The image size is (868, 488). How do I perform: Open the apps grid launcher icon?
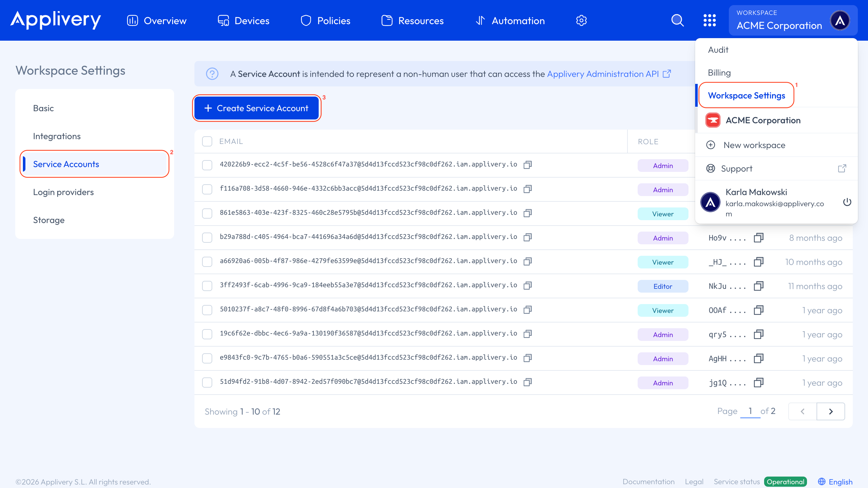pos(709,21)
